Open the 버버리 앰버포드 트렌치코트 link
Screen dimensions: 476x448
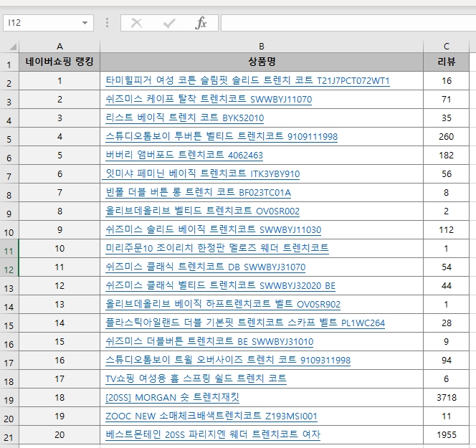pyautogui.click(x=184, y=155)
